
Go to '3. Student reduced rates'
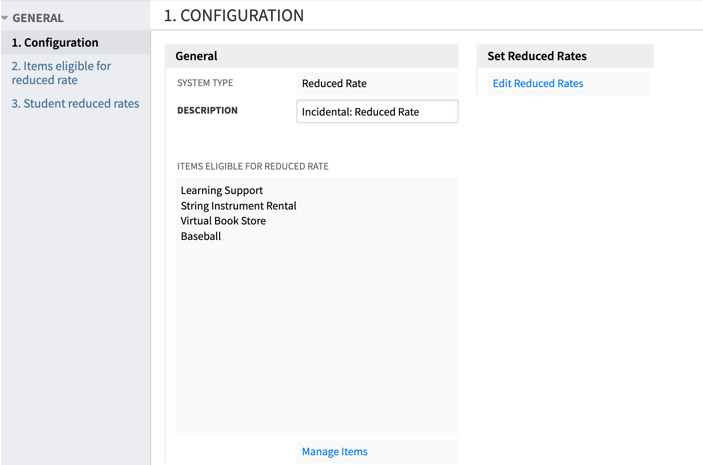pos(75,104)
